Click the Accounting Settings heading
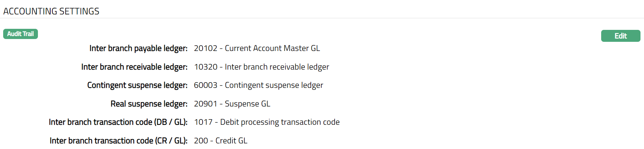The image size is (644, 149). pyautogui.click(x=51, y=11)
